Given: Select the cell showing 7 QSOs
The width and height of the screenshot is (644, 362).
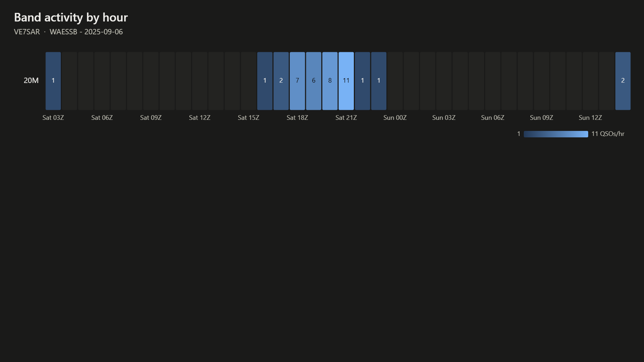Looking at the screenshot, I should (297, 81).
